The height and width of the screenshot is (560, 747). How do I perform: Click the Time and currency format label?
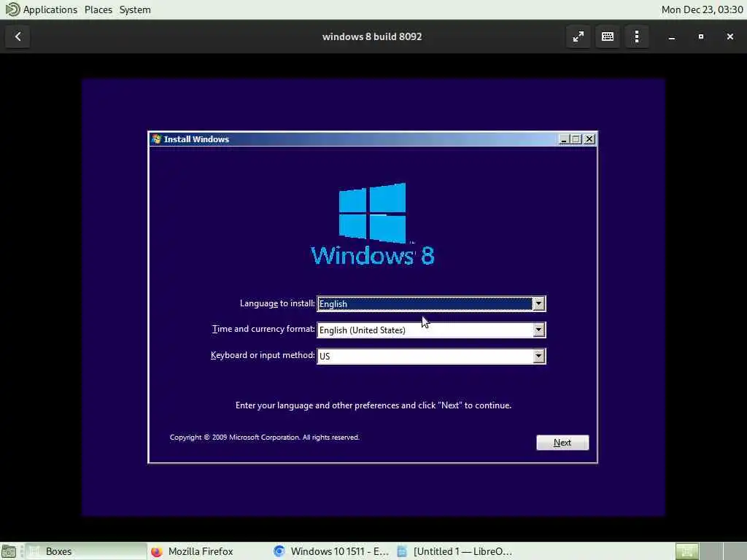[263, 329]
